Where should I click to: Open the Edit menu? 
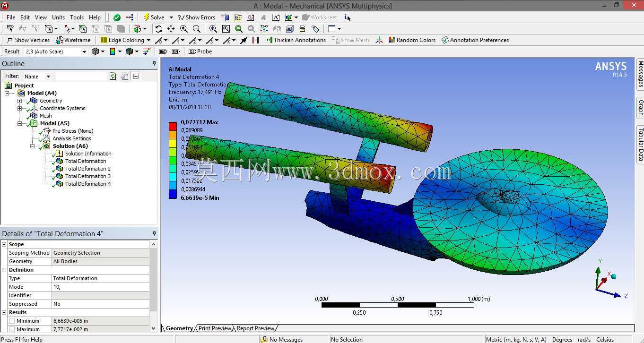click(25, 17)
